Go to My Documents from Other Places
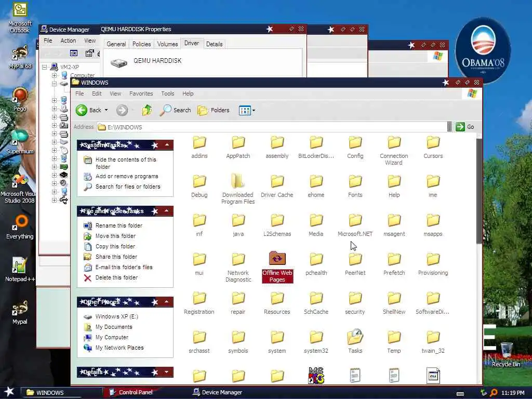This screenshot has height=399, width=532. (x=114, y=327)
